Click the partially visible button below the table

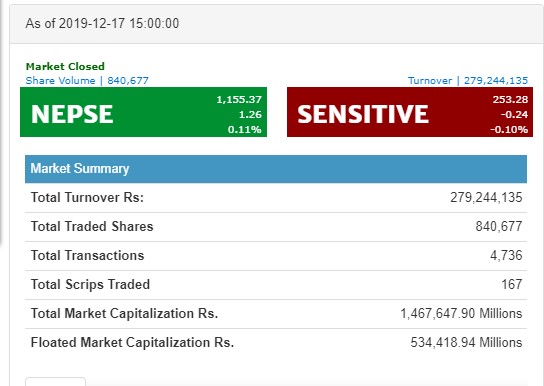[x=56, y=381]
